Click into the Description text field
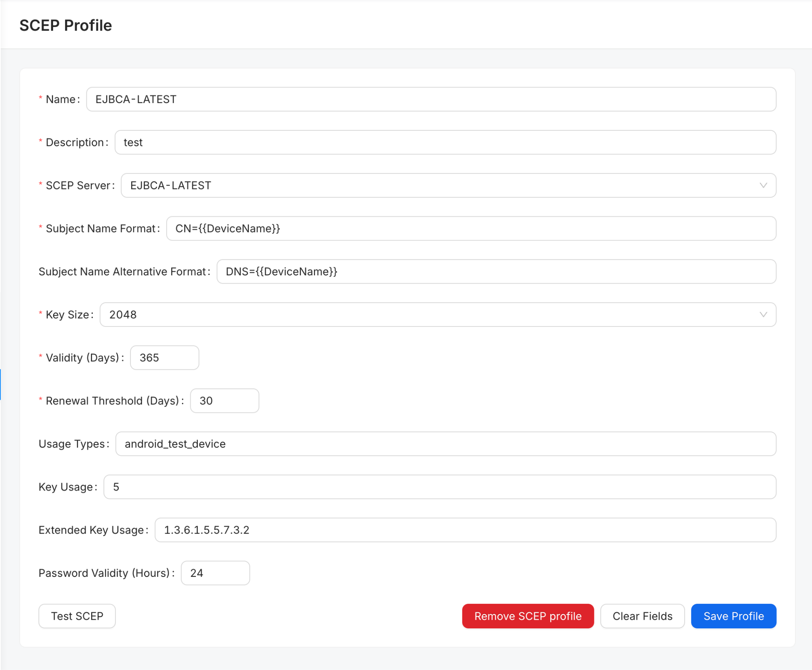 (x=445, y=143)
